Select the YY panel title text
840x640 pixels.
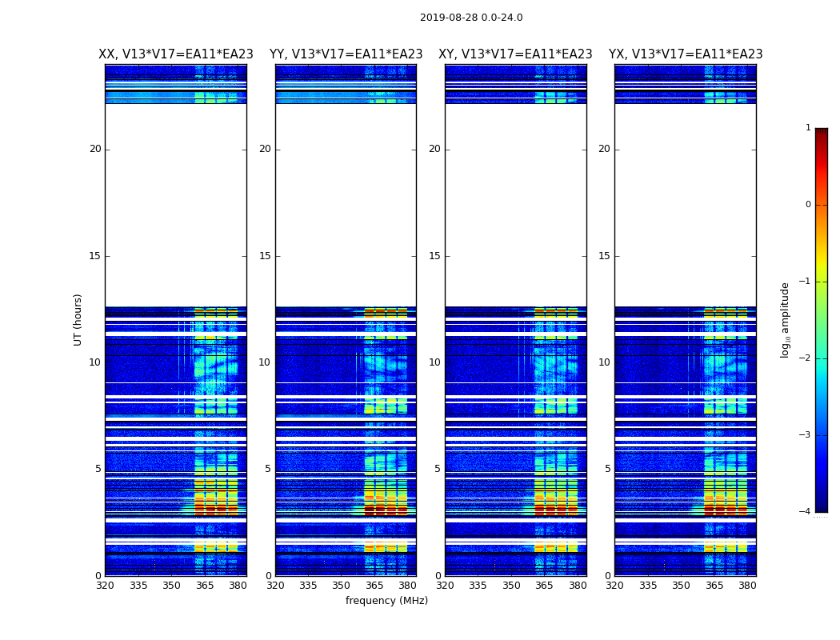[346, 54]
